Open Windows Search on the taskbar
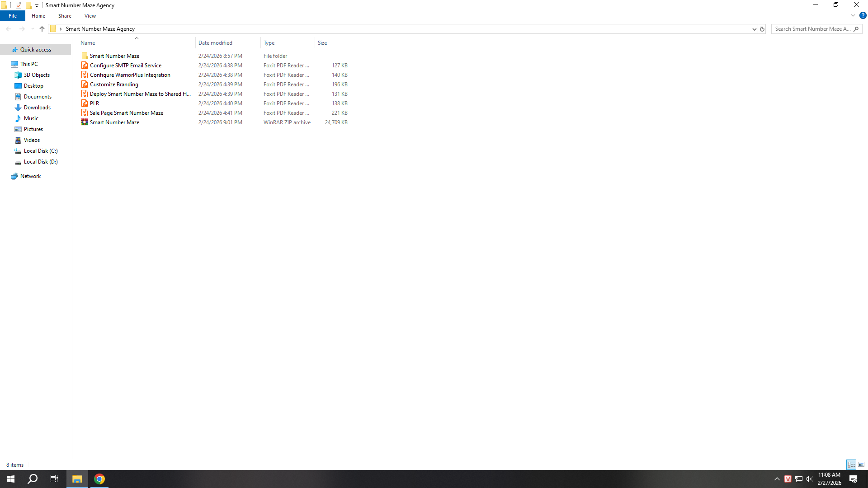Image resolution: width=868 pixels, height=488 pixels. coord(33,479)
